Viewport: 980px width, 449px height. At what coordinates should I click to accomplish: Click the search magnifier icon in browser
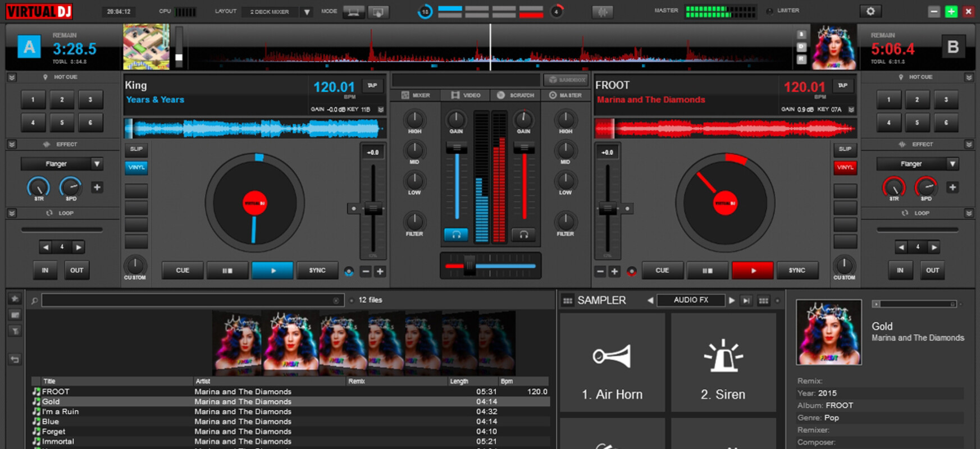[34, 301]
